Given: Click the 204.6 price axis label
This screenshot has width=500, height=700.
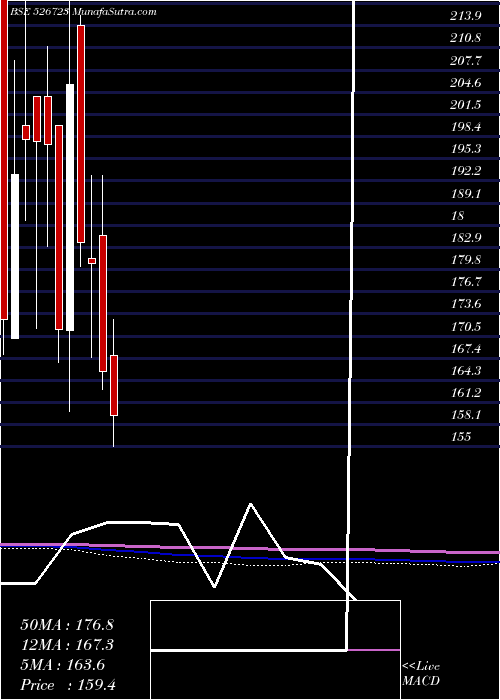Looking at the screenshot, I should pyautogui.click(x=466, y=83).
